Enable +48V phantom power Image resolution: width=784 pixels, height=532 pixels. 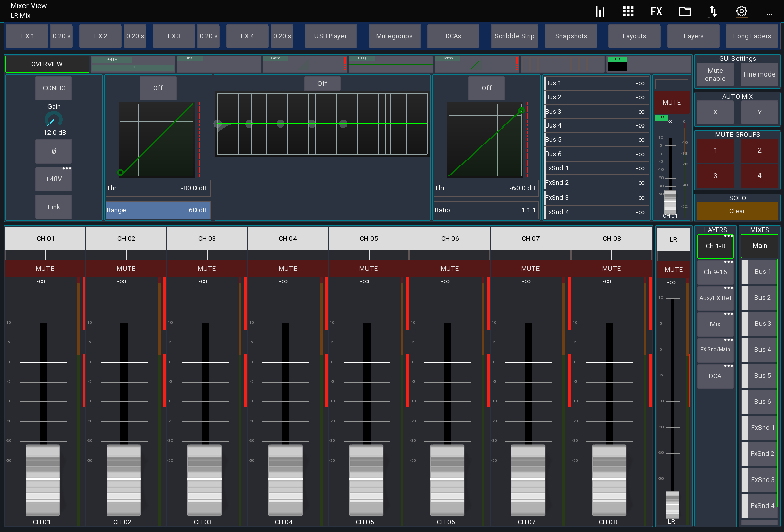54,179
